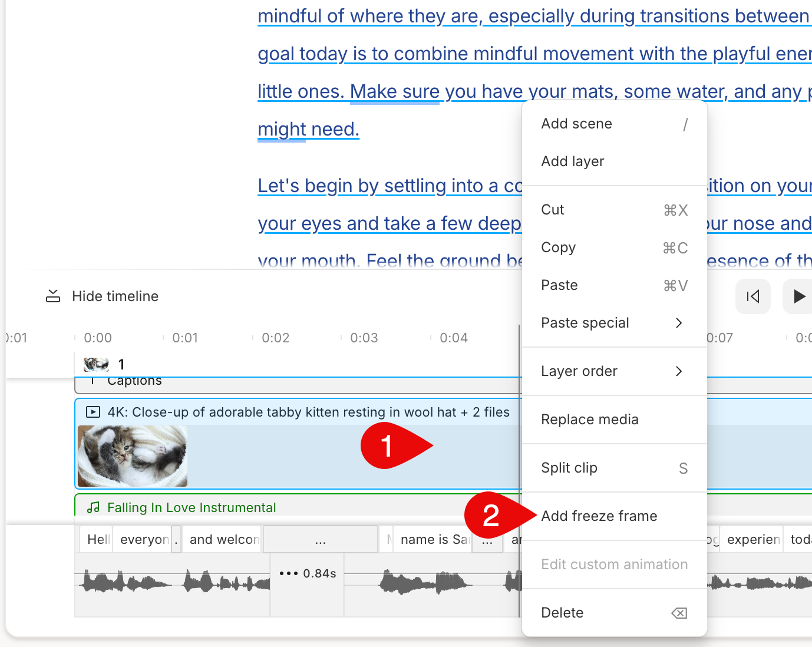This screenshot has width=812, height=647.
Task: Select Cut in the context menu
Action: [x=552, y=210]
